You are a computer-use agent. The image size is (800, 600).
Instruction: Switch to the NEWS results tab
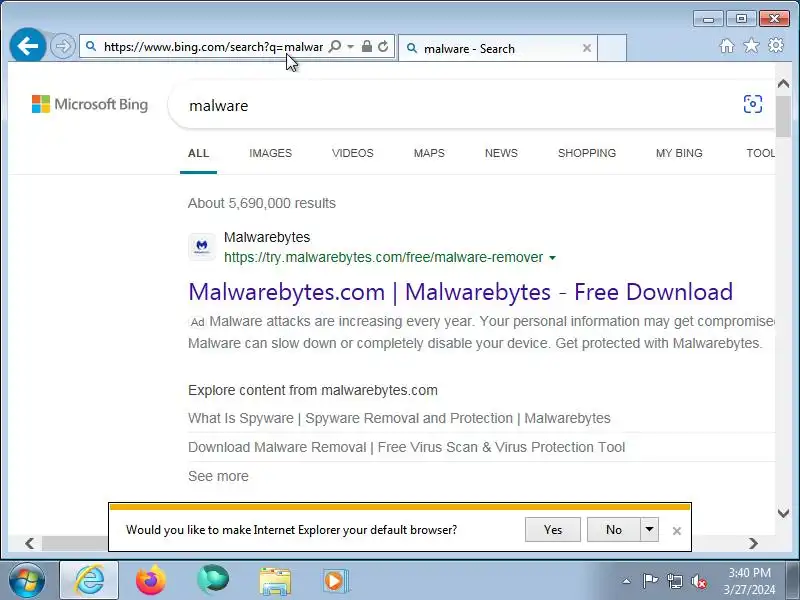[501, 153]
